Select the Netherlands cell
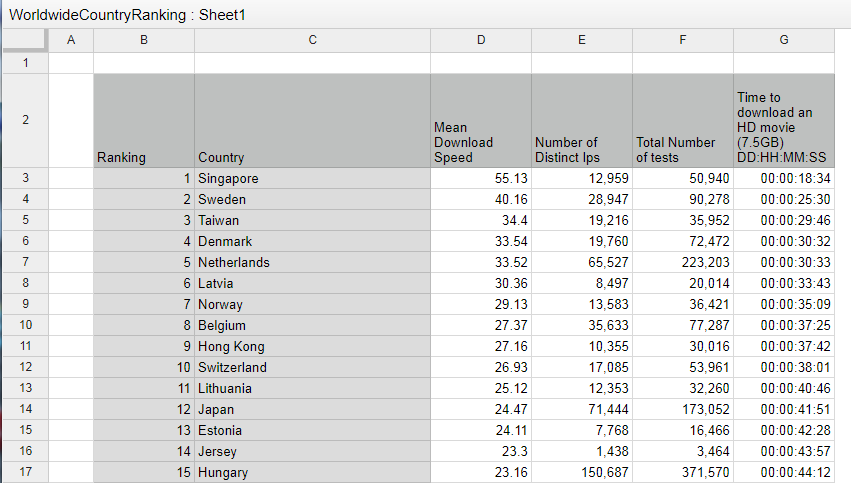 [x=313, y=262]
